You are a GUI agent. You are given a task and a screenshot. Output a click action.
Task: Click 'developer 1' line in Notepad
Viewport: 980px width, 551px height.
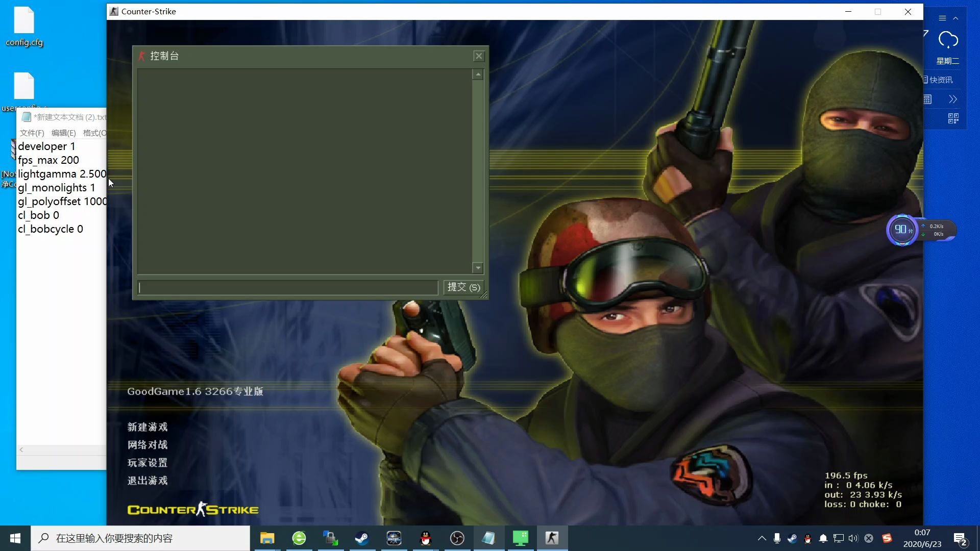(46, 146)
